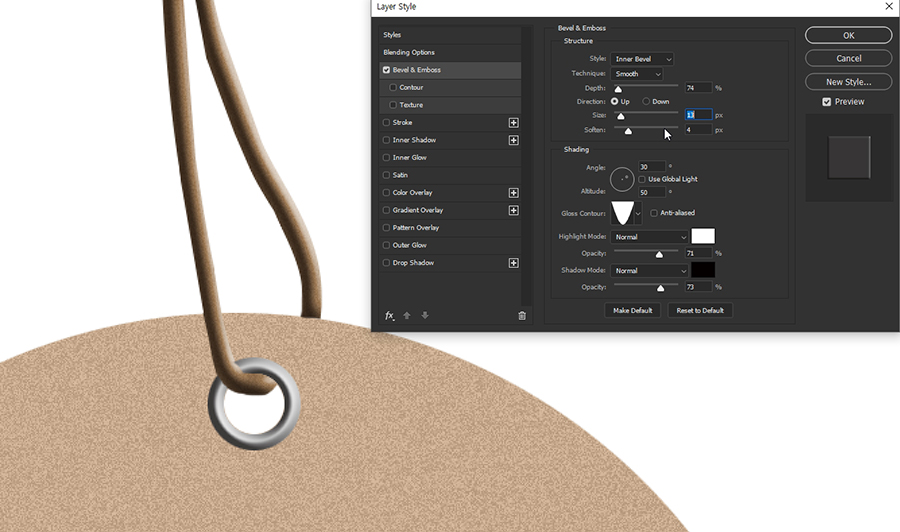Screen dimensions: 900x532
Task: Click the Gloss Contour curve thumbnail
Action: point(623,213)
